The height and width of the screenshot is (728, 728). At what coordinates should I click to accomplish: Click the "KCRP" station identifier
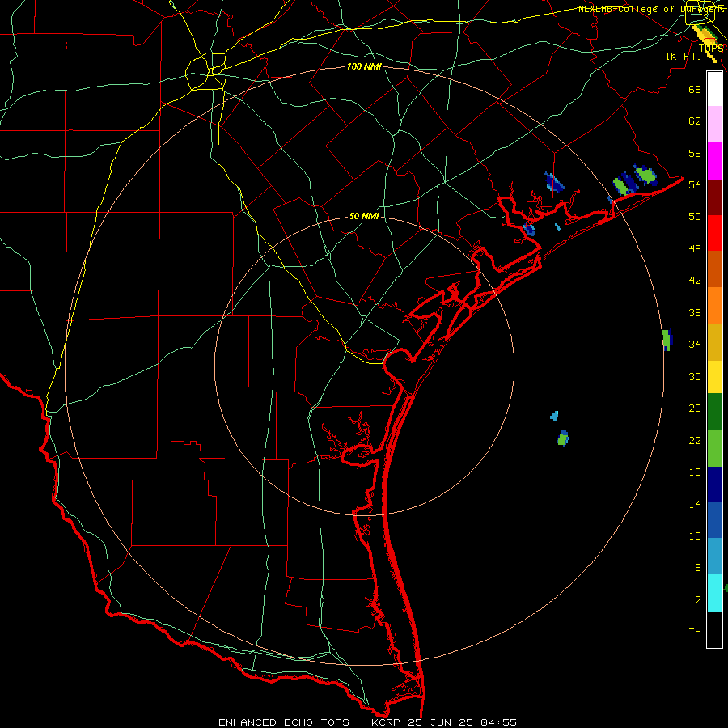387,722
